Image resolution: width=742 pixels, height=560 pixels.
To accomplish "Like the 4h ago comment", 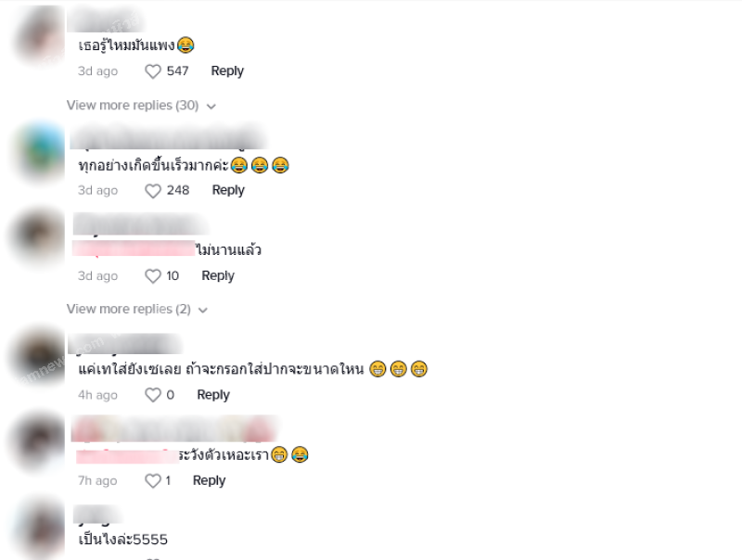I will [152, 395].
